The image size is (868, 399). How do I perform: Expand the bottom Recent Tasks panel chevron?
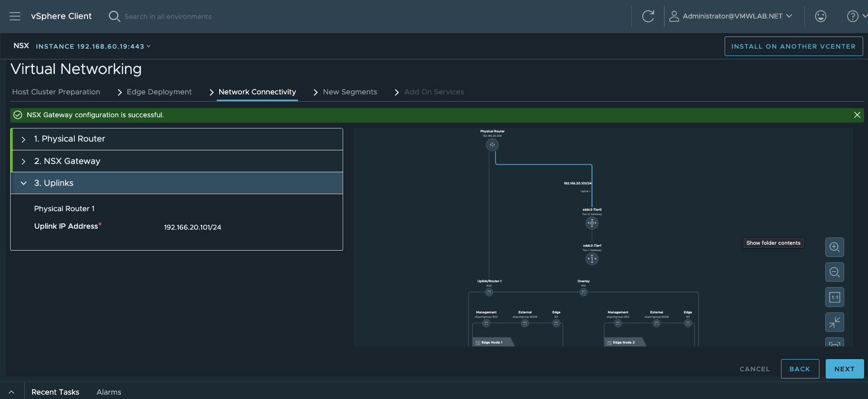pos(11,392)
